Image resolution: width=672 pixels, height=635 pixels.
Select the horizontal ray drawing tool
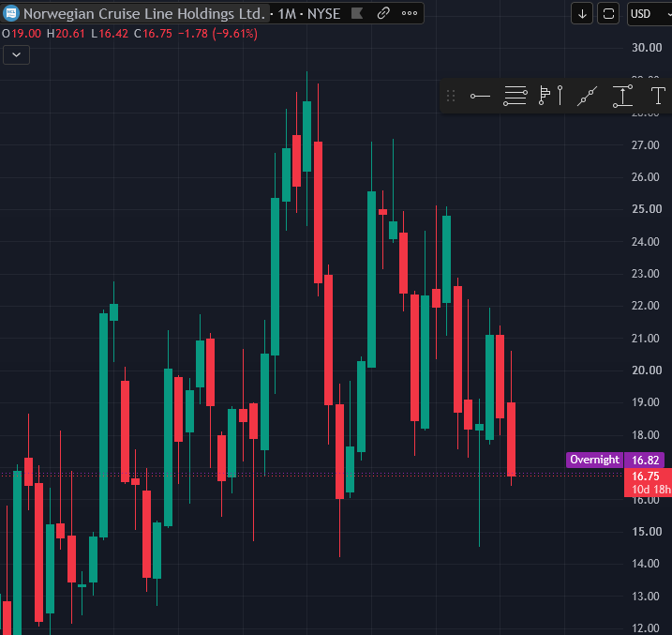pyautogui.click(x=480, y=96)
